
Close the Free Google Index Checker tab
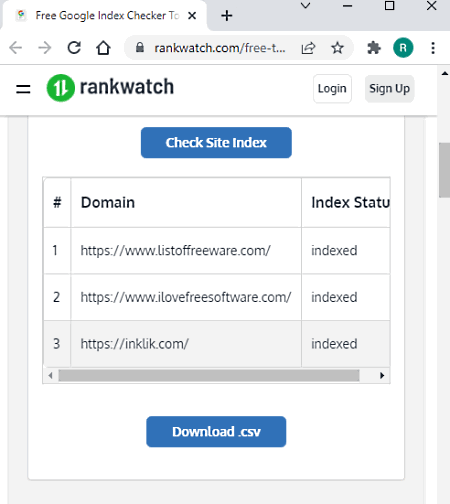tap(192, 16)
